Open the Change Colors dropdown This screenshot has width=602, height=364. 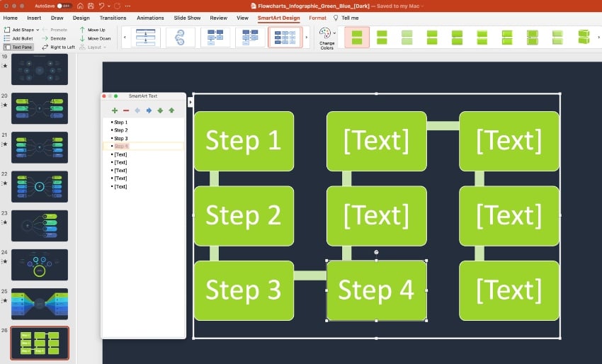click(x=325, y=40)
